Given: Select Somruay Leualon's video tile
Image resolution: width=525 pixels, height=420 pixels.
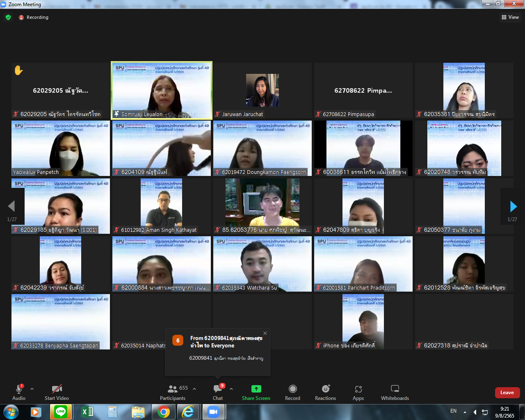Looking at the screenshot, I should [x=162, y=90].
